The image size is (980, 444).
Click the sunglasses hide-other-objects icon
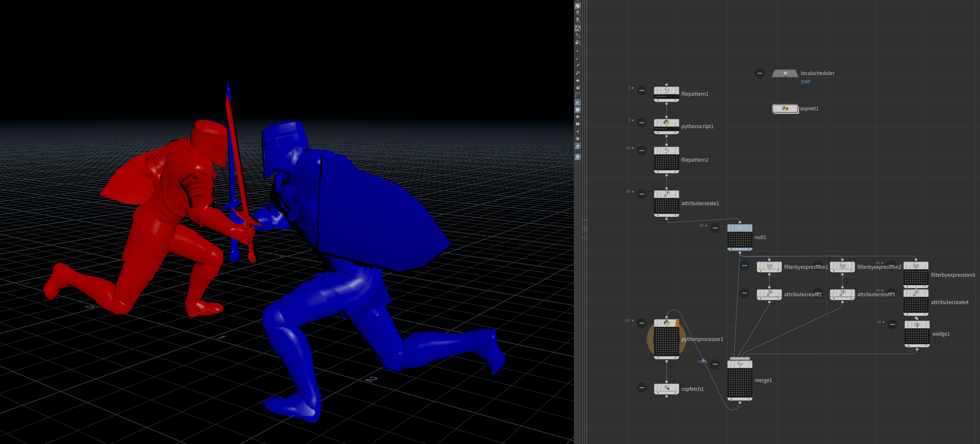pos(577,35)
